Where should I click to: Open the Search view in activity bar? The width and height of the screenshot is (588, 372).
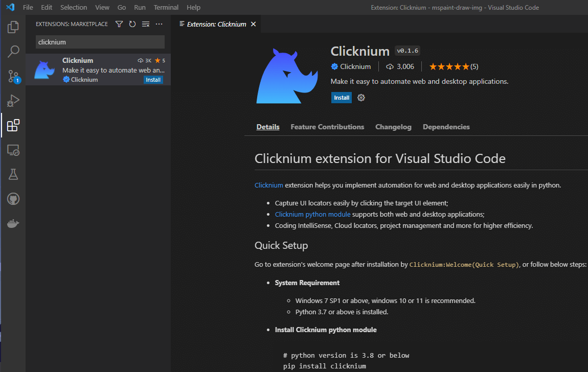tap(13, 51)
